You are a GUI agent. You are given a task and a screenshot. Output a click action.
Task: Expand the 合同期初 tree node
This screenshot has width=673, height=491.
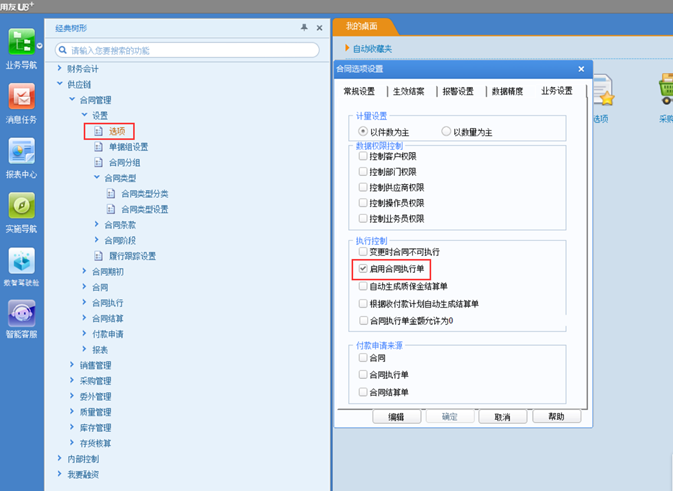coord(85,271)
